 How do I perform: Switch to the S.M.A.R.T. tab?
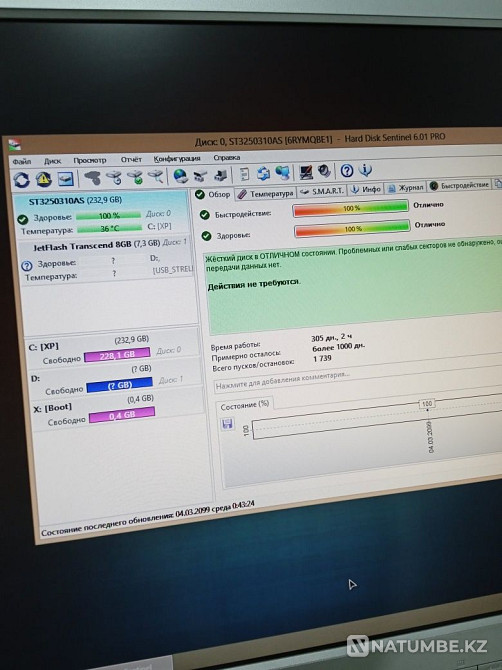(x=322, y=191)
